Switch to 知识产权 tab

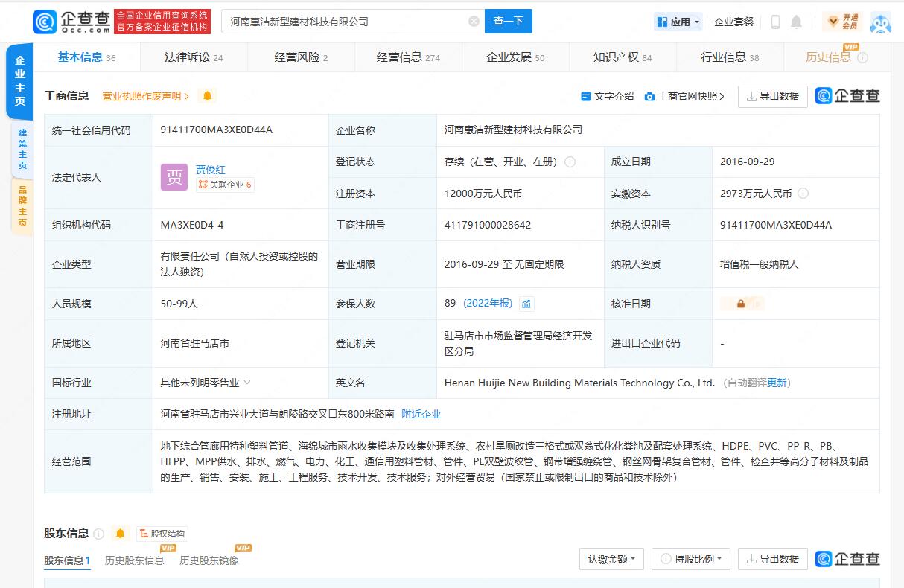coord(623,57)
